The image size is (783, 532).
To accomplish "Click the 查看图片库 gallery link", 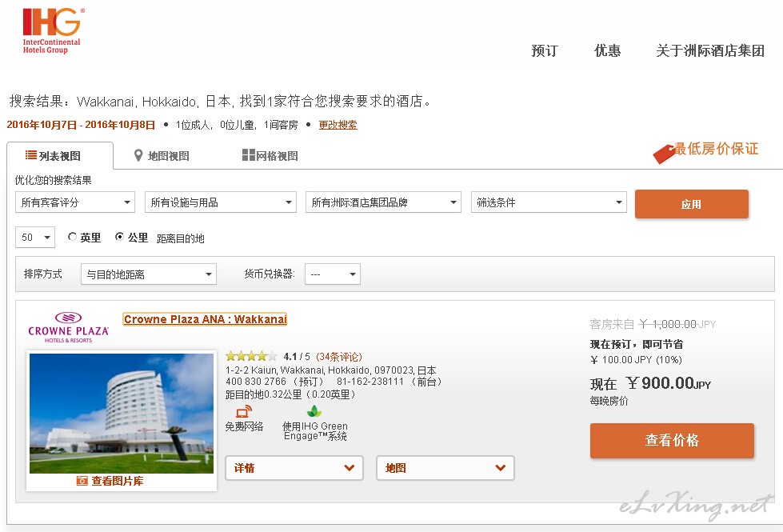I will point(118,481).
